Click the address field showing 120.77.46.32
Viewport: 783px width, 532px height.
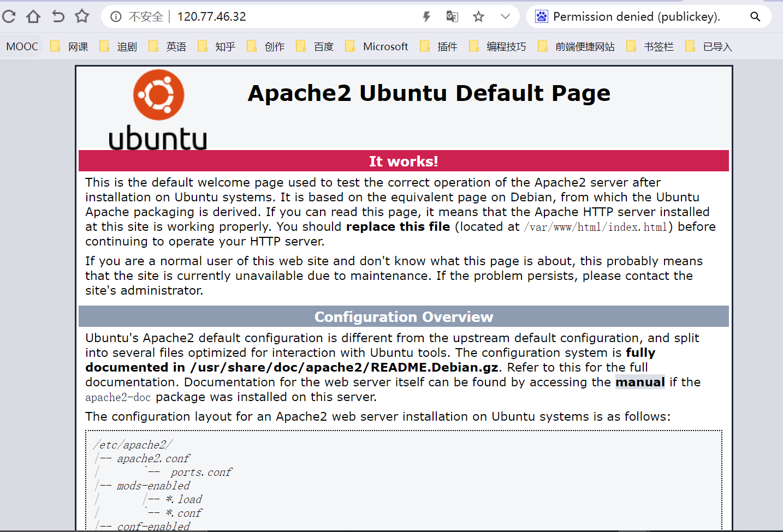tap(211, 17)
